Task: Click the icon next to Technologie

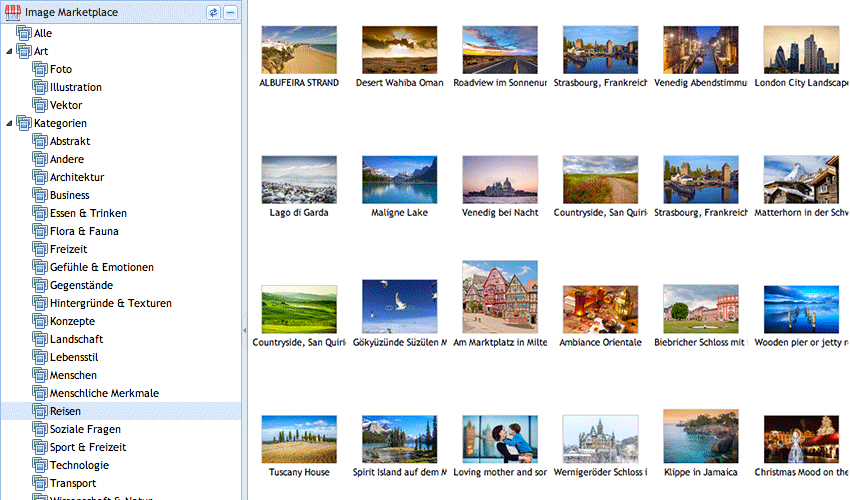Action: click(x=40, y=465)
